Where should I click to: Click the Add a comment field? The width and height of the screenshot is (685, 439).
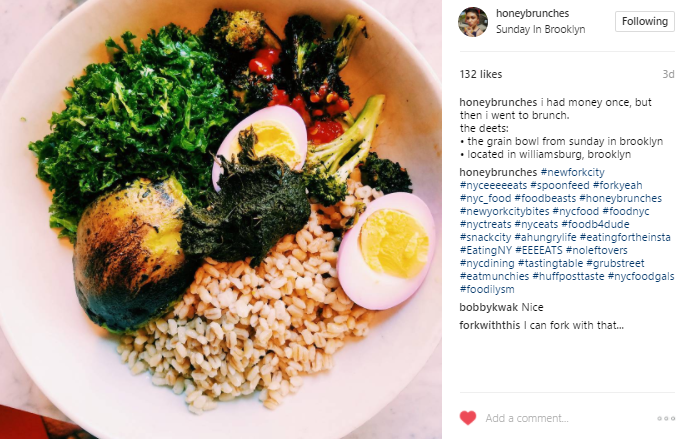pos(568,418)
